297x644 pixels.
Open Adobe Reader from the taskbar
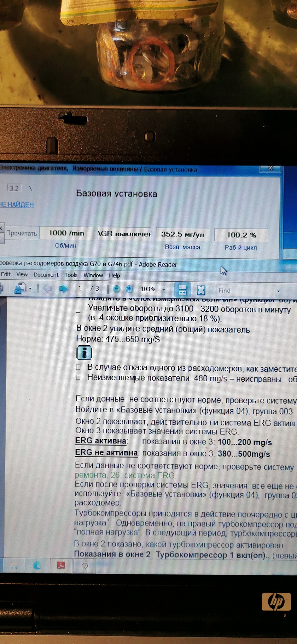[61, 566]
